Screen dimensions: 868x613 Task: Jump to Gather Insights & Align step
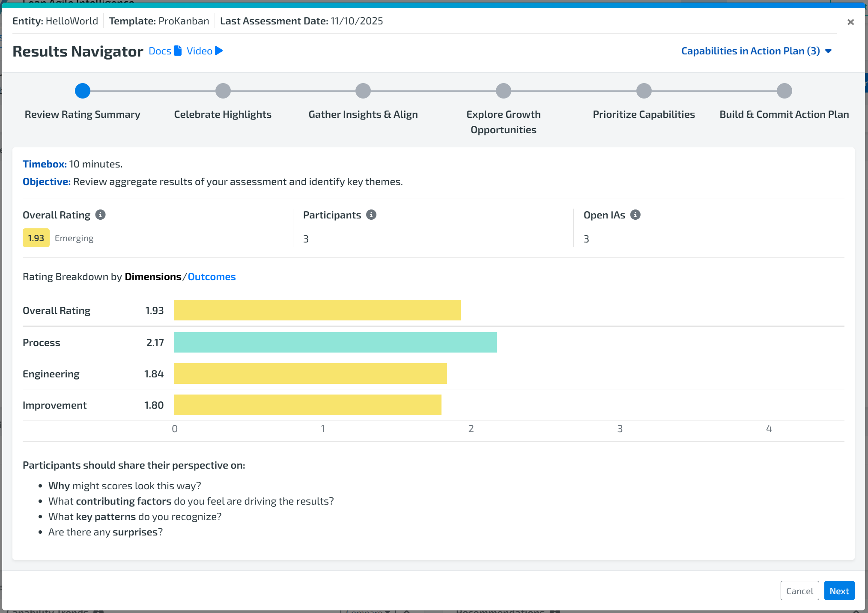click(363, 91)
